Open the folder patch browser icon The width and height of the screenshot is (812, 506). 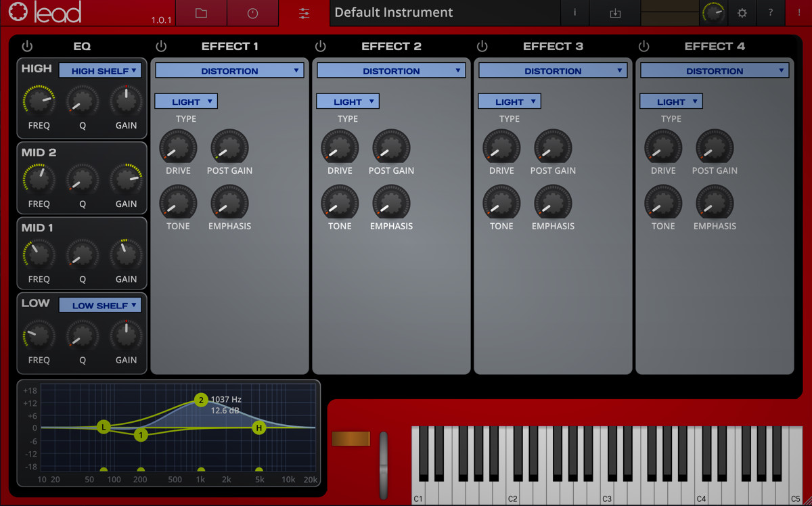coord(201,12)
